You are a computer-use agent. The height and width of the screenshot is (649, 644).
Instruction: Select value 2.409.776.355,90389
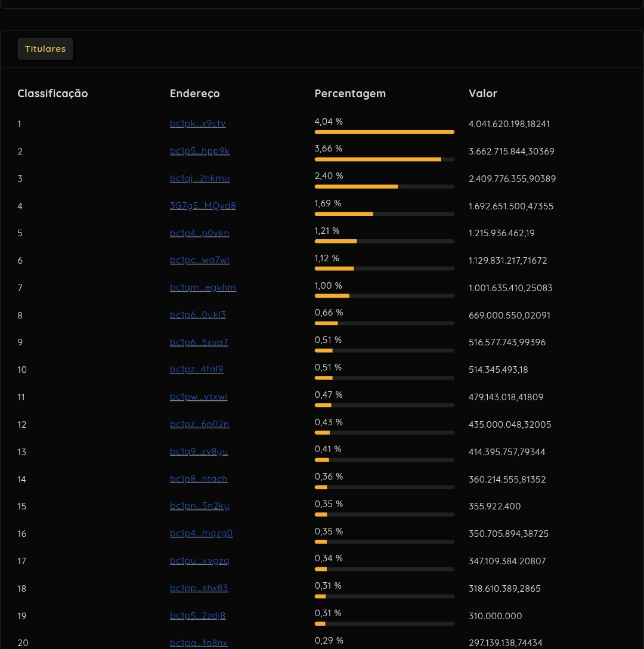point(512,178)
